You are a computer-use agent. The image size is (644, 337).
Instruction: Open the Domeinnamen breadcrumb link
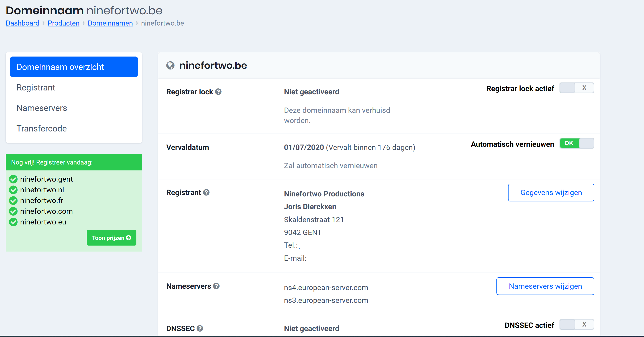[x=110, y=23]
